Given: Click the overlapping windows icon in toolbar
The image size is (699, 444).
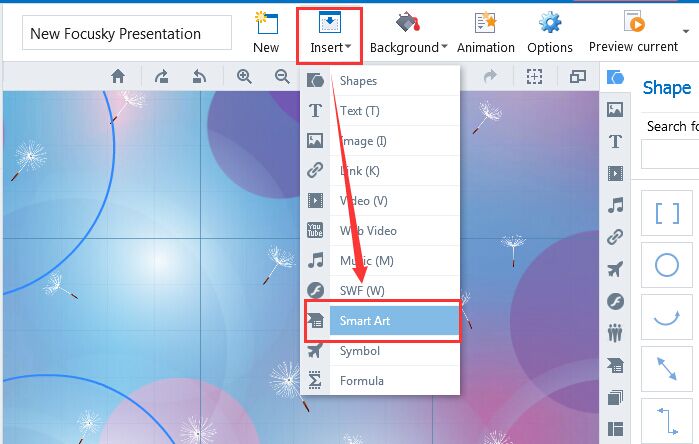Looking at the screenshot, I should (x=577, y=77).
